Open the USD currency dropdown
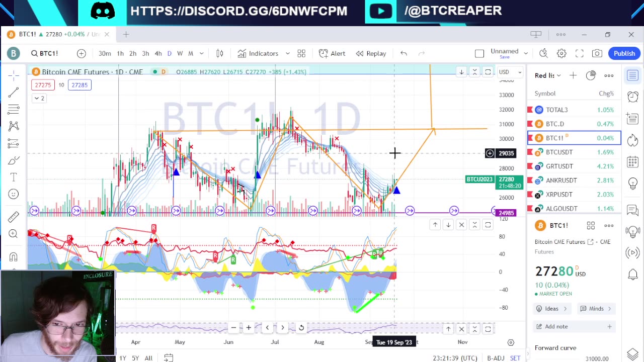 pos(510,72)
